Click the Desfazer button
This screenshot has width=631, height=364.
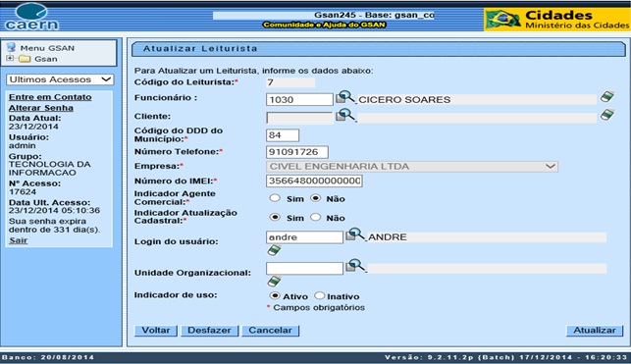tap(209, 331)
